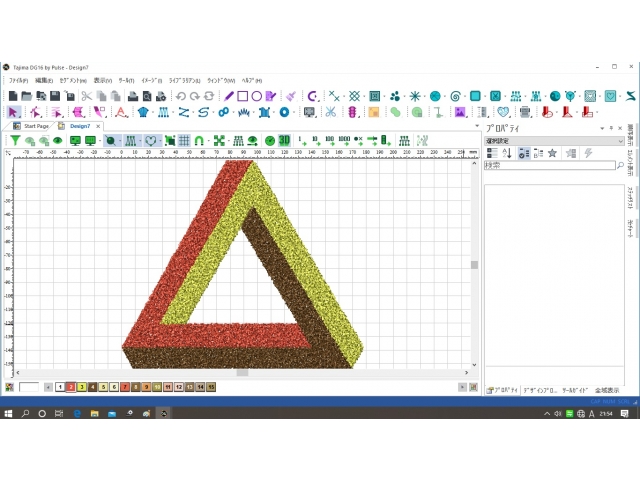Switch to the プロパティ bottom panel tab
640x480 pixels.
click(x=503, y=390)
